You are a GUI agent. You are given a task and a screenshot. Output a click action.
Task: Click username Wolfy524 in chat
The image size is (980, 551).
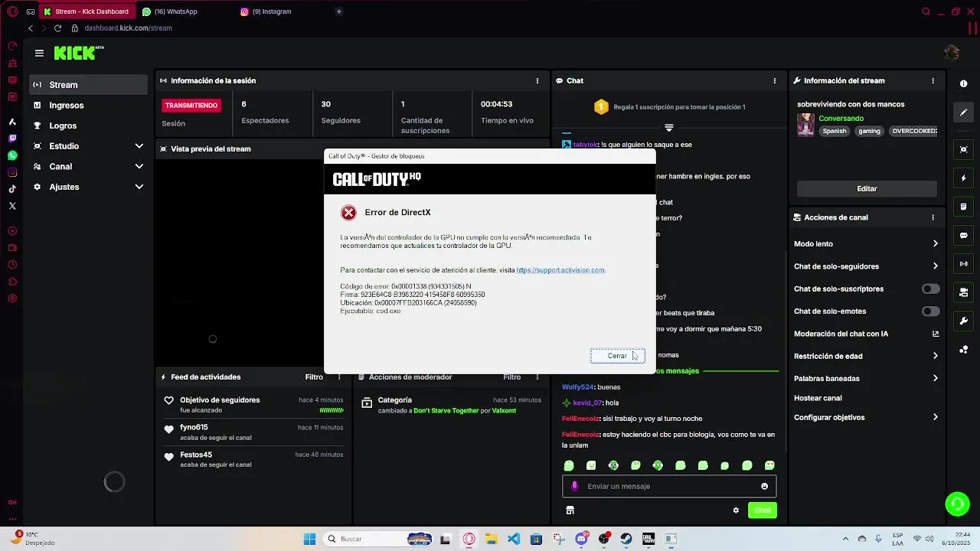[x=577, y=387]
